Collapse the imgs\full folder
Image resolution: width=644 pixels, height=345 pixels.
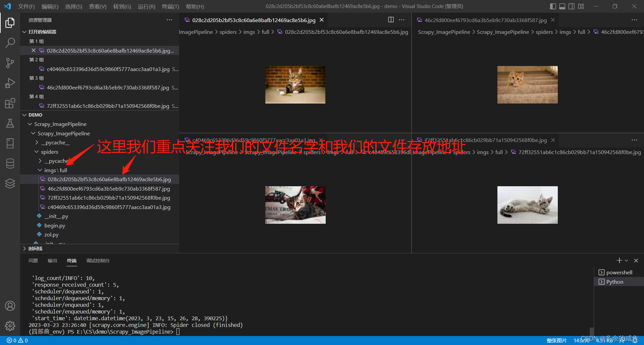pyautogui.click(x=40, y=170)
